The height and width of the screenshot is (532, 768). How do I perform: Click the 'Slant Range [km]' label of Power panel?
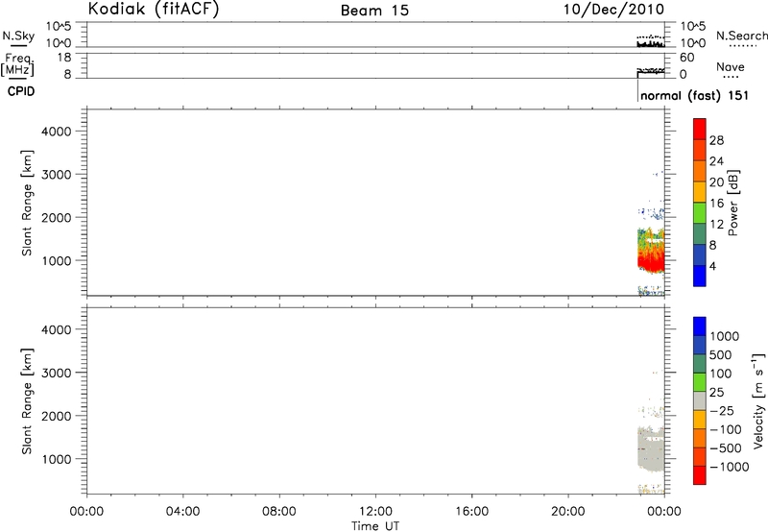(27, 203)
